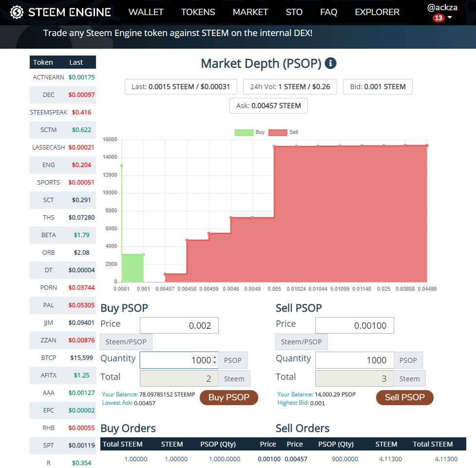The width and height of the screenshot is (476, 468).
Task: Open the notifications badge showing 13
Action: click(438, 18)
